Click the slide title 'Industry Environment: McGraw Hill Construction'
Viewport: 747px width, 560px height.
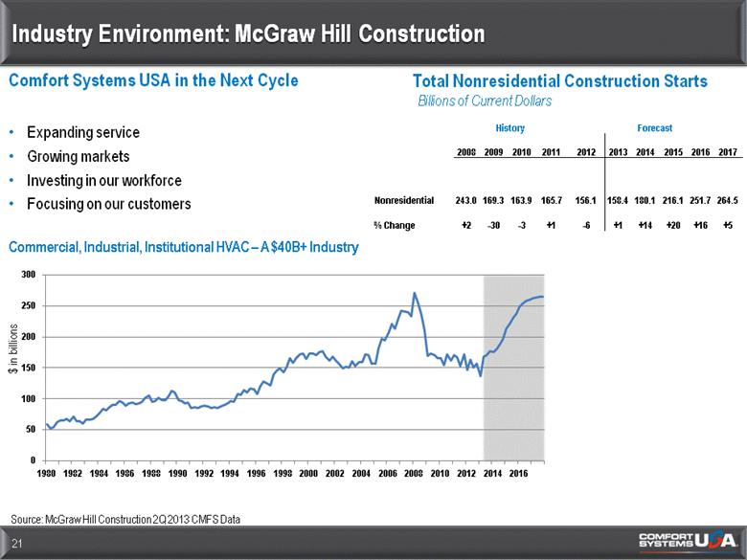pos(248,34)
